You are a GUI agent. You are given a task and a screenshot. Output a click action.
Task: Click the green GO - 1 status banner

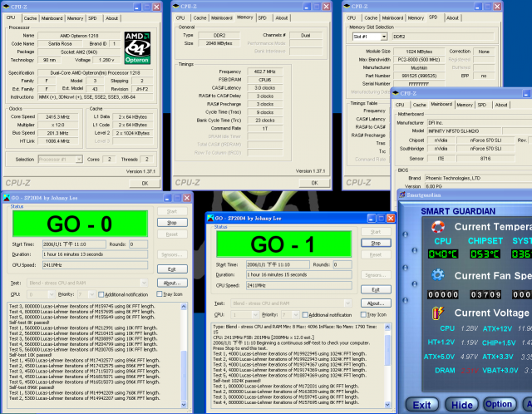coord(283,244)
